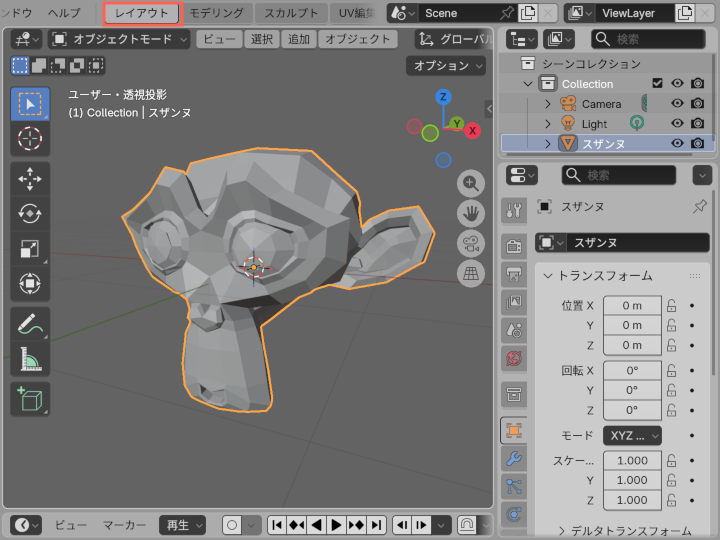Select the set-new selection mode icon
The image size is (720, 540).
pos(20,66)
